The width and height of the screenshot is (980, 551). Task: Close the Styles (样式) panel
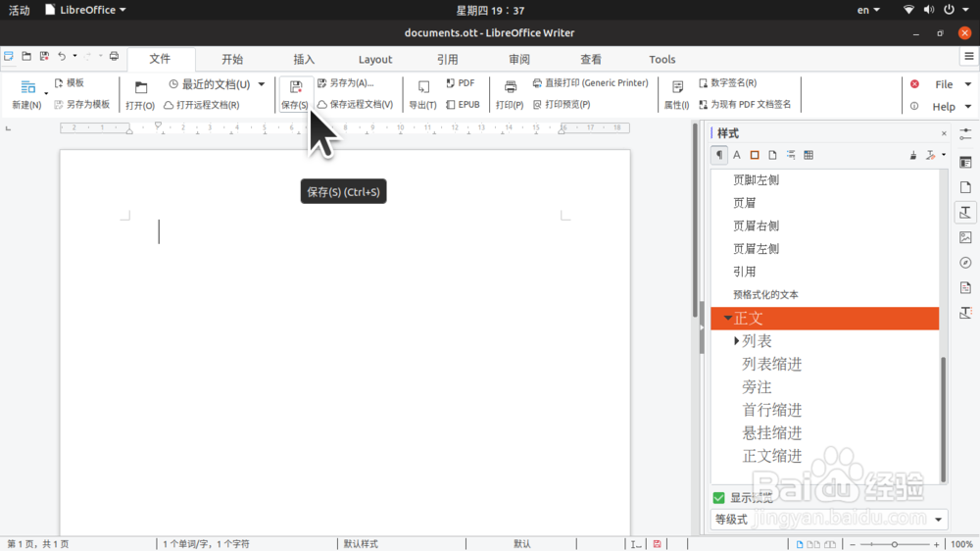(944, 134)
